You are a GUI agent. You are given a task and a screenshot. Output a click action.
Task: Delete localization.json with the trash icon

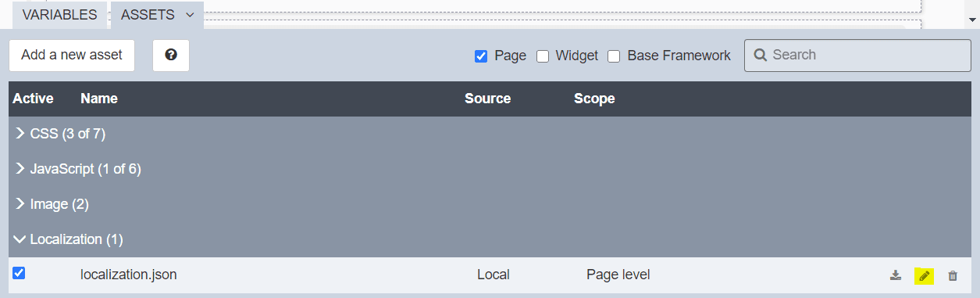(x=953, y=275)
